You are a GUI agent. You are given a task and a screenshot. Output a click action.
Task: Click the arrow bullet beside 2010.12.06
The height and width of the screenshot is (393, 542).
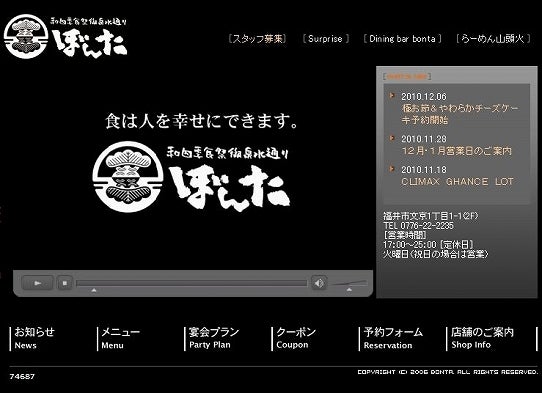click(392, 95)
